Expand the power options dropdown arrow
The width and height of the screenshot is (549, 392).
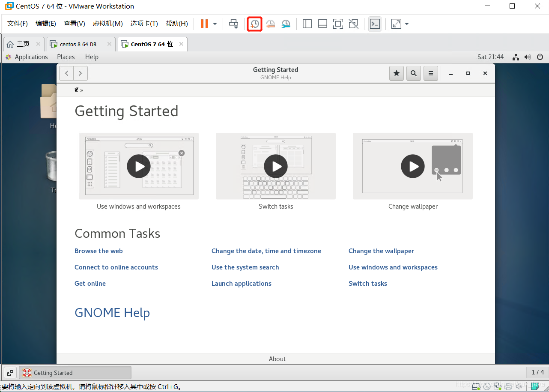pyautogui.click(x=215, y=24)
